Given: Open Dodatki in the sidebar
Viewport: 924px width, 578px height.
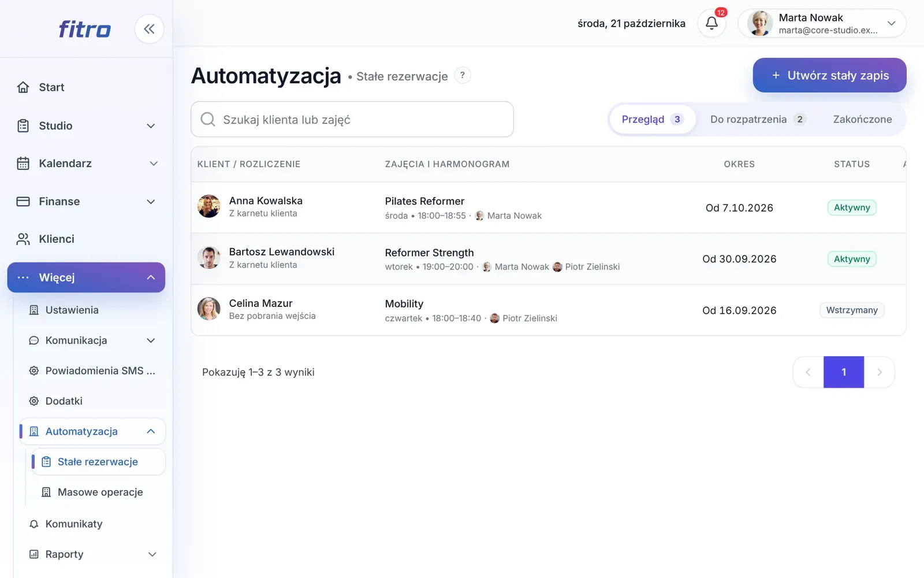Looking at the screenshot, I should pyautogui.click(x=92, y=401).
